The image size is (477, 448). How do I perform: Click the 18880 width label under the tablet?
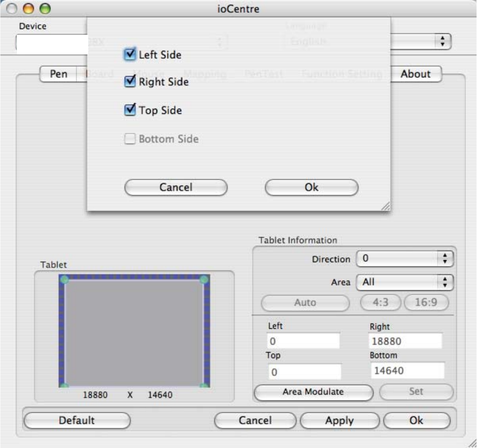click(x=95, y=395)
